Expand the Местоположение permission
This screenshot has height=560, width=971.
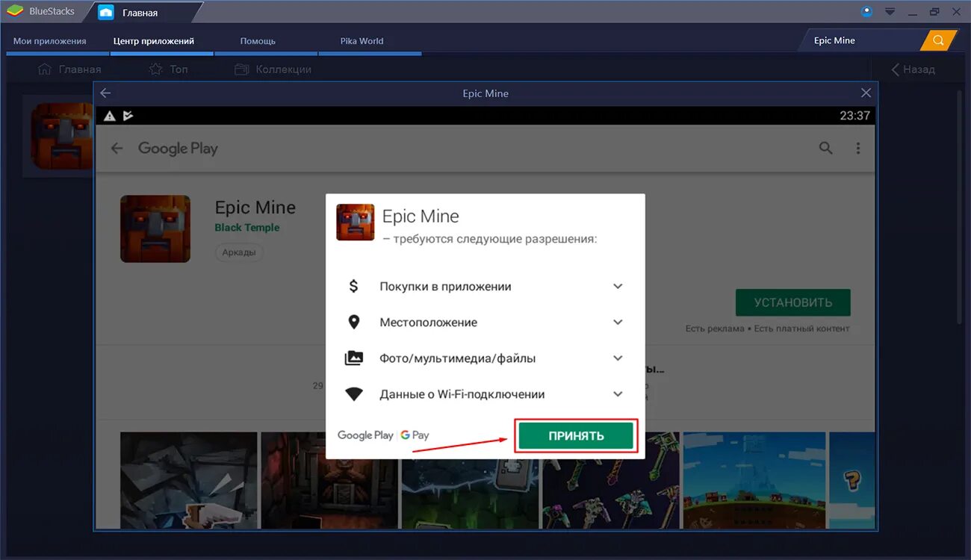click(618, 322)
